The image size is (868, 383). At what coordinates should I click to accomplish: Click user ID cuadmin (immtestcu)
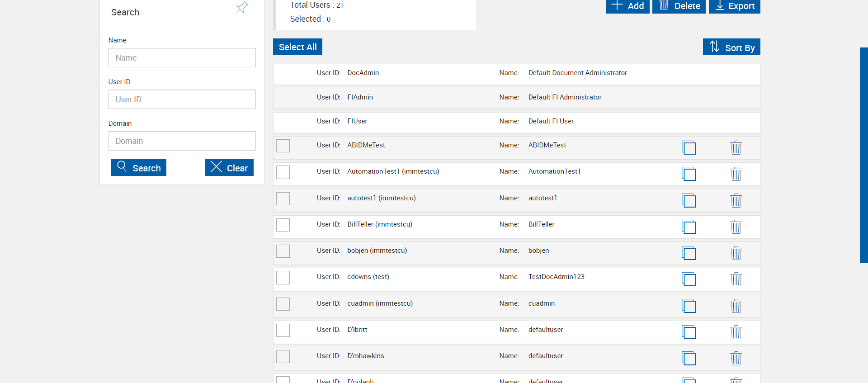coord(380,303)
